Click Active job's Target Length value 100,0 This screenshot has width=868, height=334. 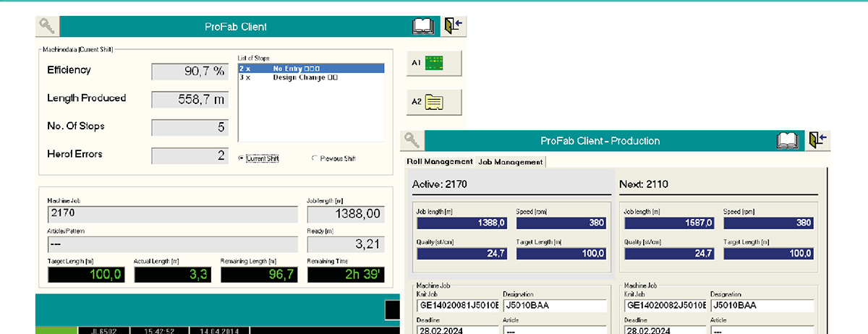(561, 253)
